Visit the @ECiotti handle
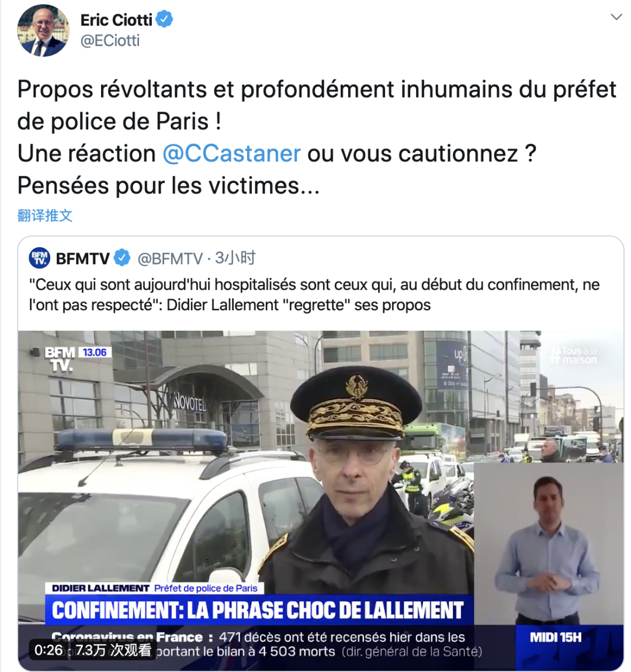The image size is (631, 672). (110, 41)
